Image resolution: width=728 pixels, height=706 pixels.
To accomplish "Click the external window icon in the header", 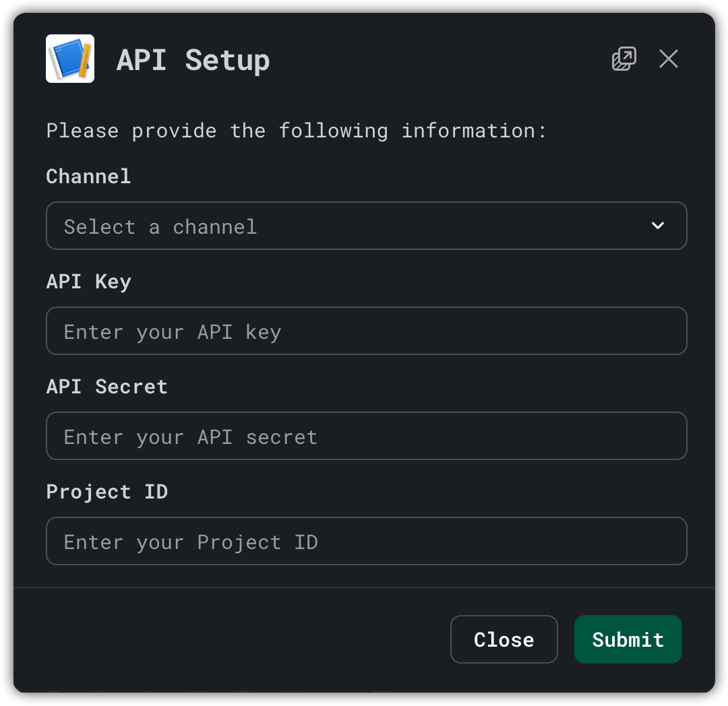I will click(624, 59).
